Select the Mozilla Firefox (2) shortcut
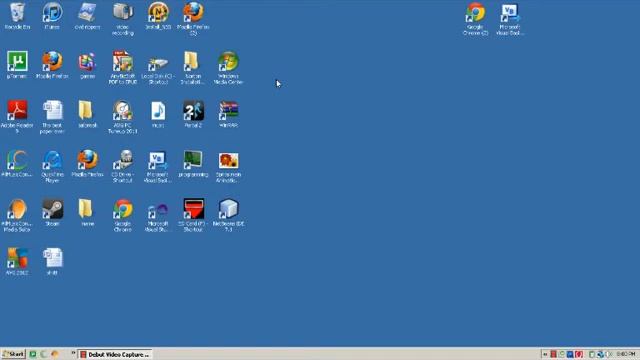This screenshot has width=640, height=360. pos(193,19)
